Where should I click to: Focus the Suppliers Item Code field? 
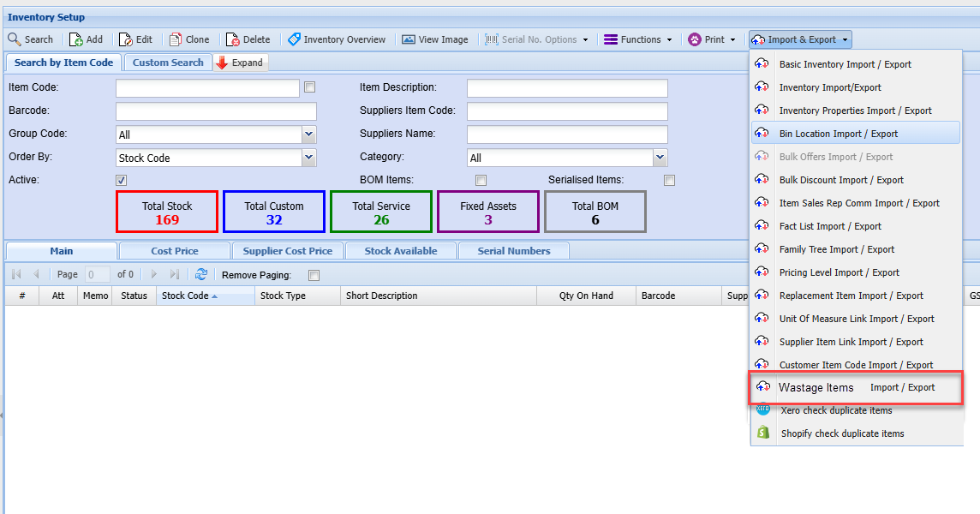[567, 111]
